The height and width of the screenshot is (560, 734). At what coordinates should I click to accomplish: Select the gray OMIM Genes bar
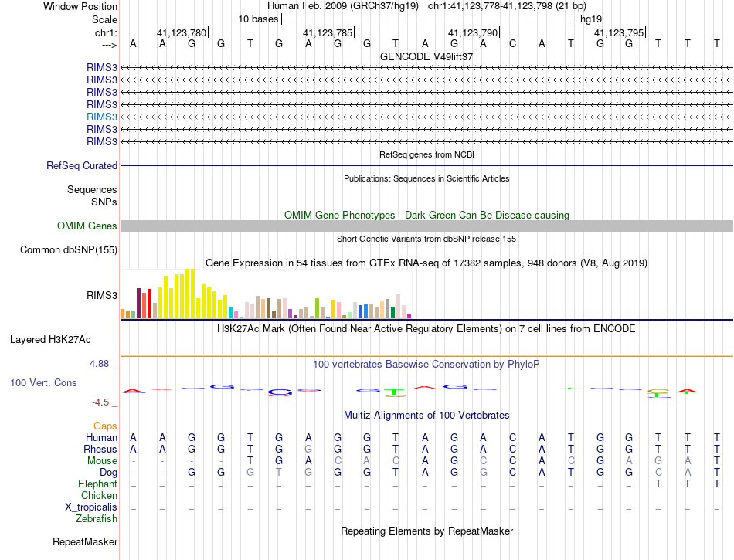pyautogui.click(x=426, y=226)
